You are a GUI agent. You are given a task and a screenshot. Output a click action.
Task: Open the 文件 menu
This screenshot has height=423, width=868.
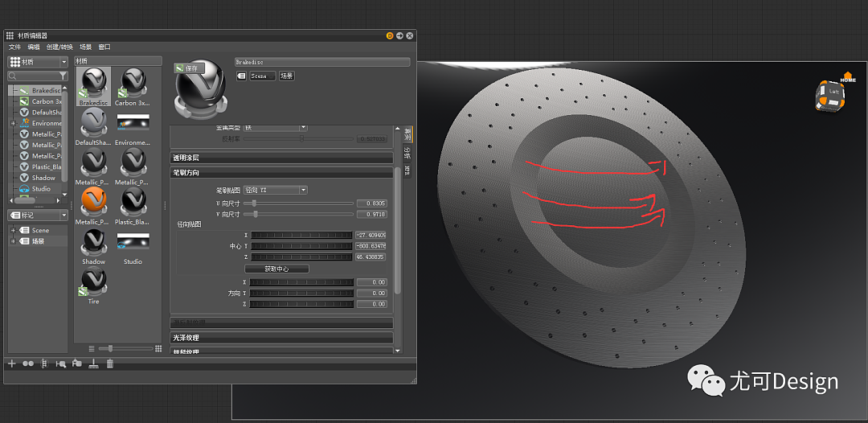14,47
